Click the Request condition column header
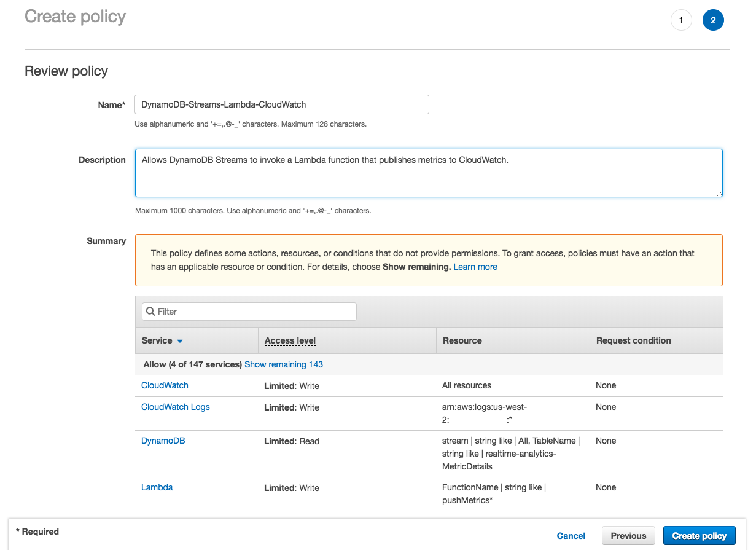 (x=633, y=340)
